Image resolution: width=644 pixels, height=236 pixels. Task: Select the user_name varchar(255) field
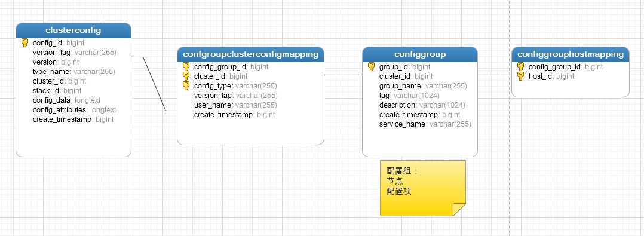coord(235,105)
